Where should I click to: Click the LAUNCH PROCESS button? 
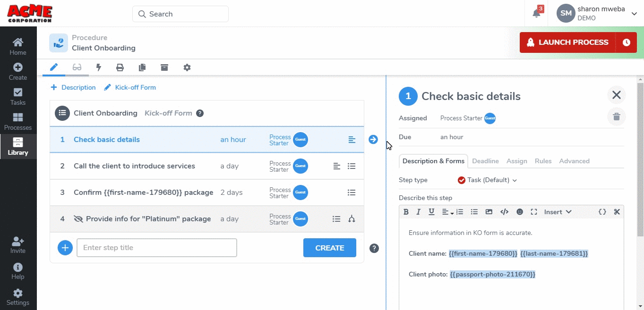567,42
